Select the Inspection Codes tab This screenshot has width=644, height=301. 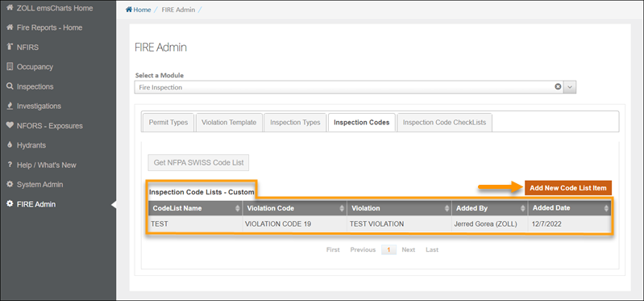click(x=361, y=123)
